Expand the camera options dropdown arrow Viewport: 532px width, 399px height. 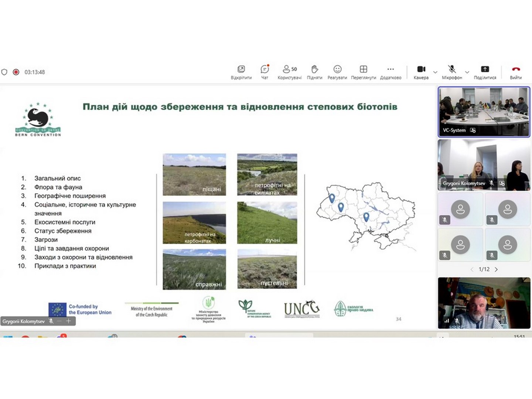pos(435,72)
